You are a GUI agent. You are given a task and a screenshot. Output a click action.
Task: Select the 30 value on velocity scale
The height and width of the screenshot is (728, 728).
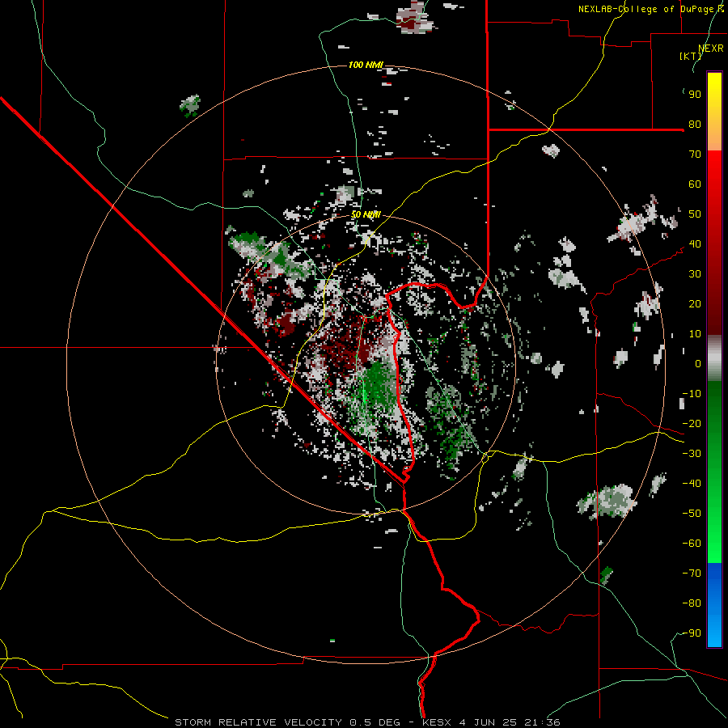pyautogui.click(x=695, y=274)
